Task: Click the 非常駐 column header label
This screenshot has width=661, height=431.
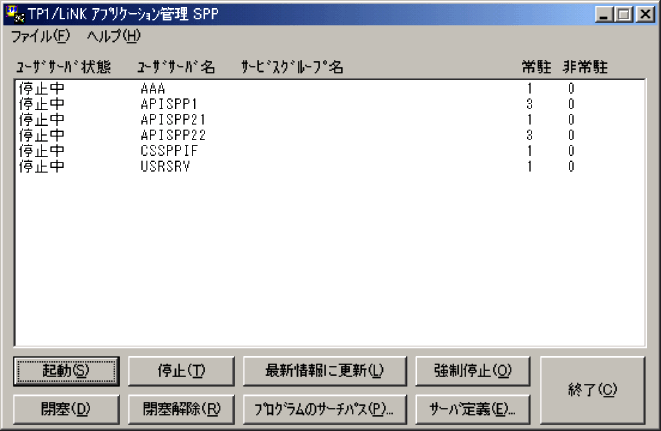Action: [x=585, y=67]
